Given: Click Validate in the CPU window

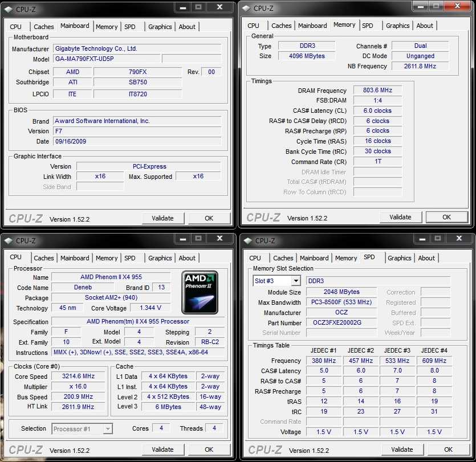Looking at the screenshot, I should (x=162, y=449).
